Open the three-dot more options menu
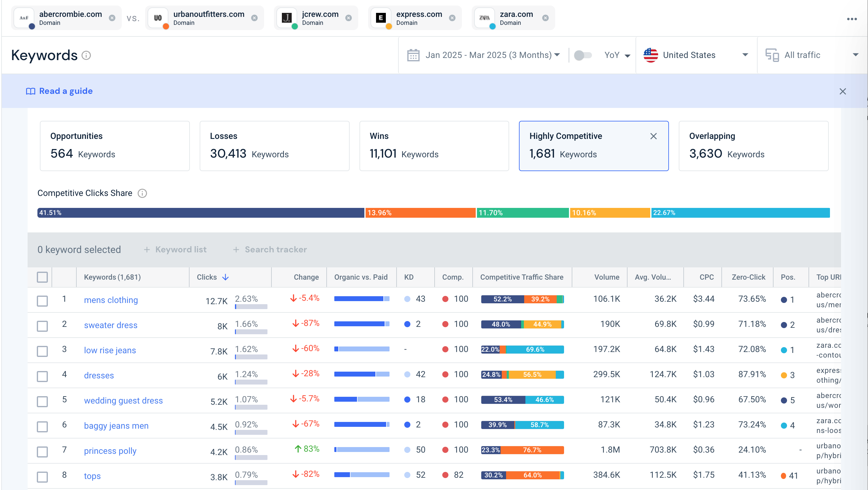Screen dimensions: 868x490 coord(852,19)
